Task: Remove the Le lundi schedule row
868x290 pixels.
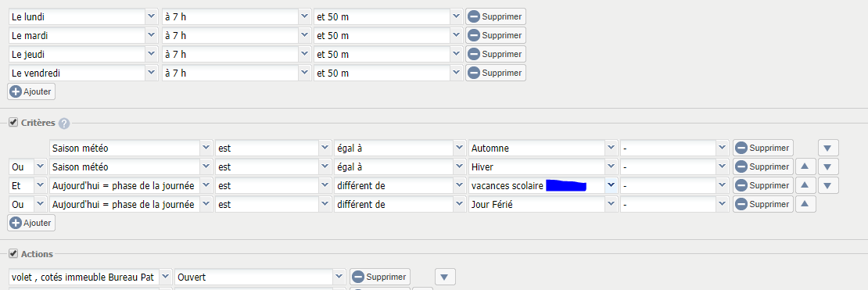Action: click(496, 16)
